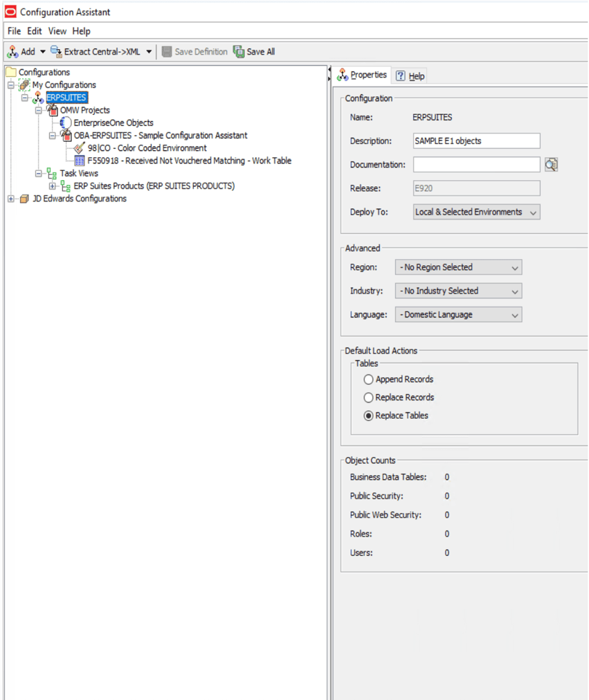The width and height of the screenshot is (589, 700).
Task: Click the Description input field
Action: 477,141
